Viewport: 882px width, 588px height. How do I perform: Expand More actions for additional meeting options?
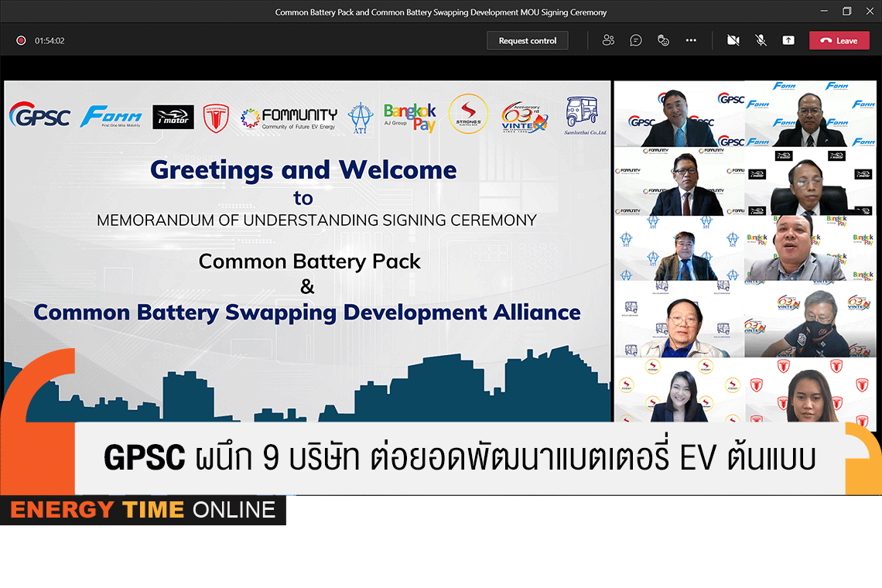[691, 40]
